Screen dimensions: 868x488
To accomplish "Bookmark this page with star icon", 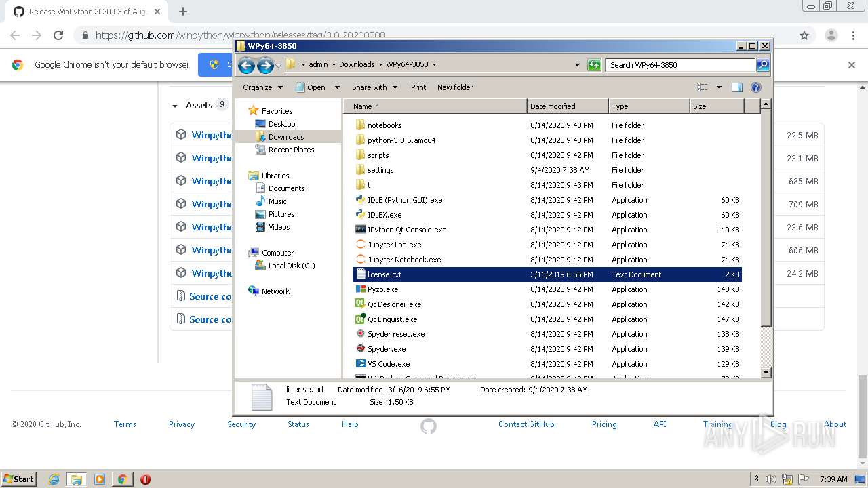I will pos(804,35).
